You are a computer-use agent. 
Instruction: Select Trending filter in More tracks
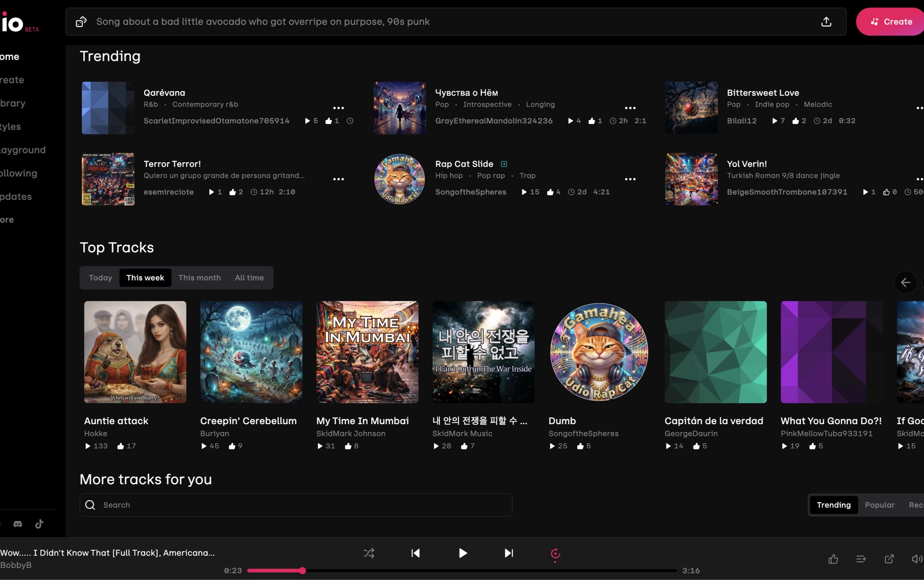click(x=833, y=505)
